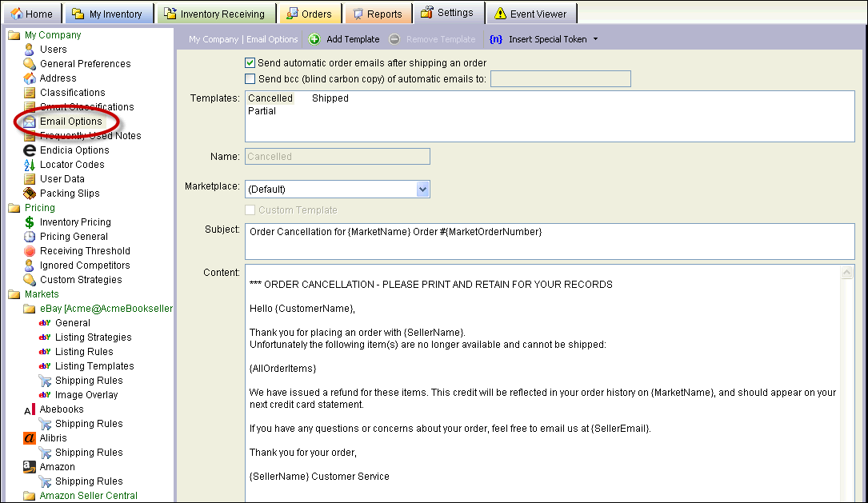Click the eBay Shipping Rules airplane icon
The width and height of the screenshot is (868, 503).
coord(45,381)
